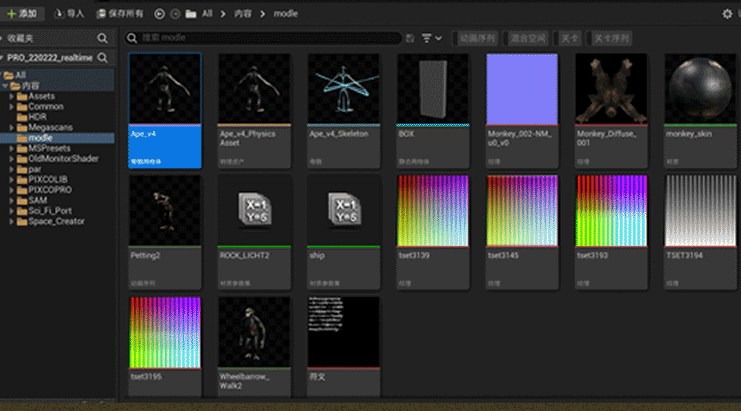Open the filter dropdown menu
The image size is (741, 411).
click(x=431, y=38)
